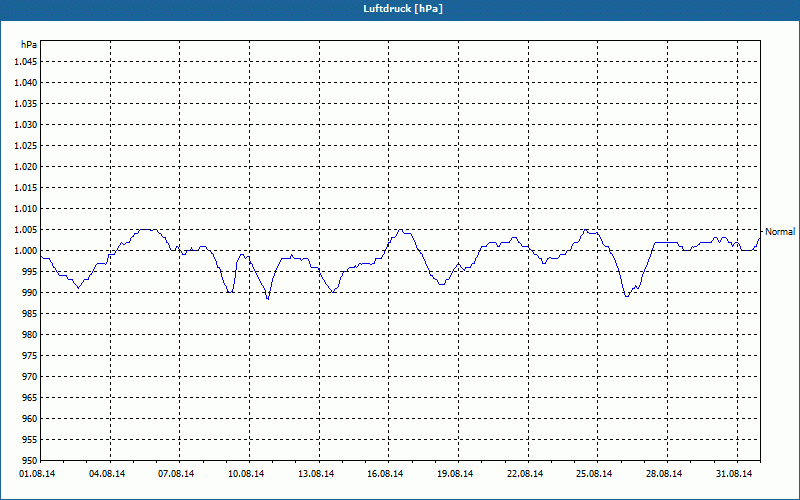Click the 970 y-axis value
The height and width of the screenshot is (500, 800).
[31, 377]
